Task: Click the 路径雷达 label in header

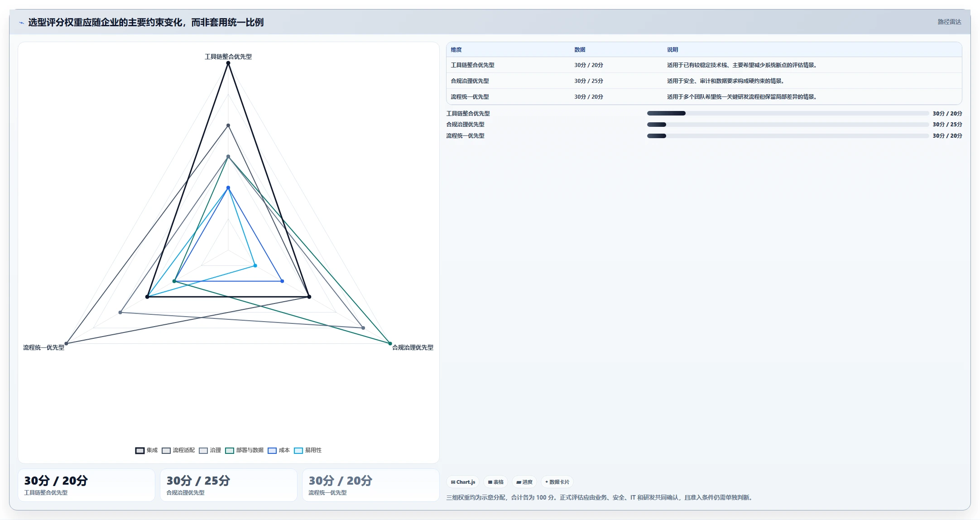Action: pos(949,22)
